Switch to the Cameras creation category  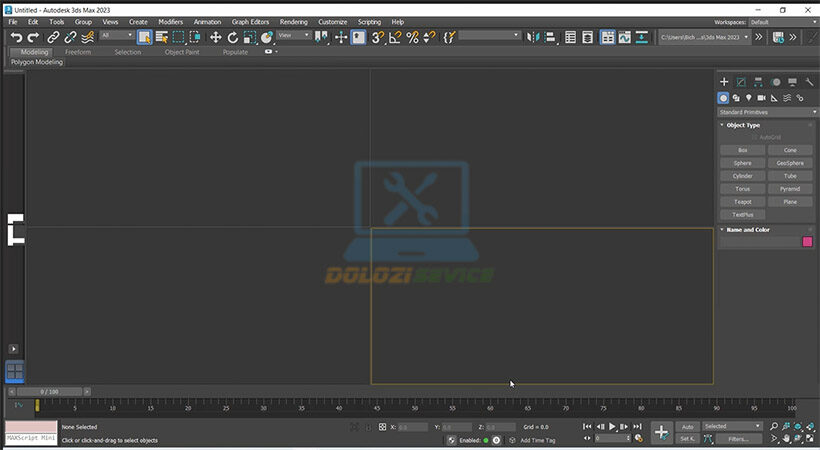pos(761,98)
